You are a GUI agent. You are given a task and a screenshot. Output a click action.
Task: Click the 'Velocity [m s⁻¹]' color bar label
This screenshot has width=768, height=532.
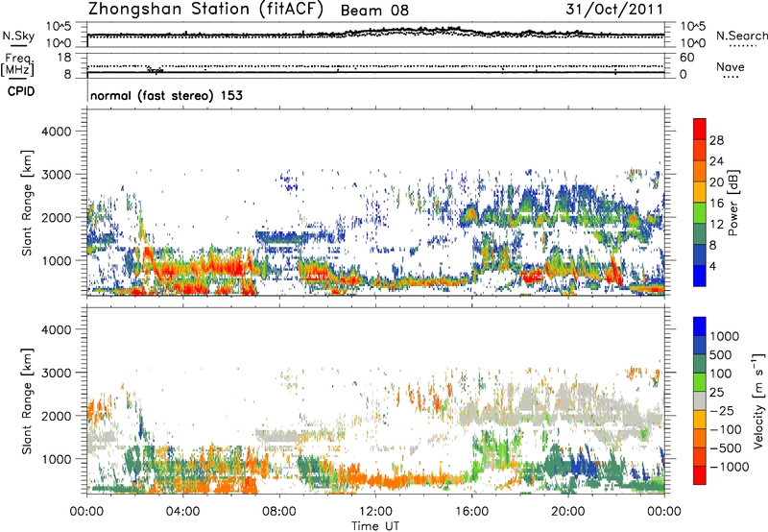click(757, 400)
